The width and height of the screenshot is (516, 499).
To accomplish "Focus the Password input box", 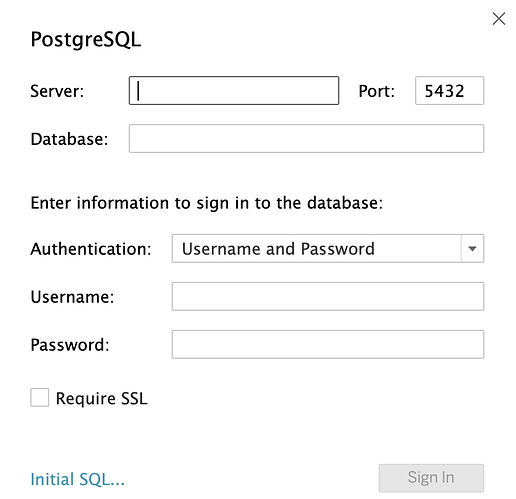I will 328,345.
